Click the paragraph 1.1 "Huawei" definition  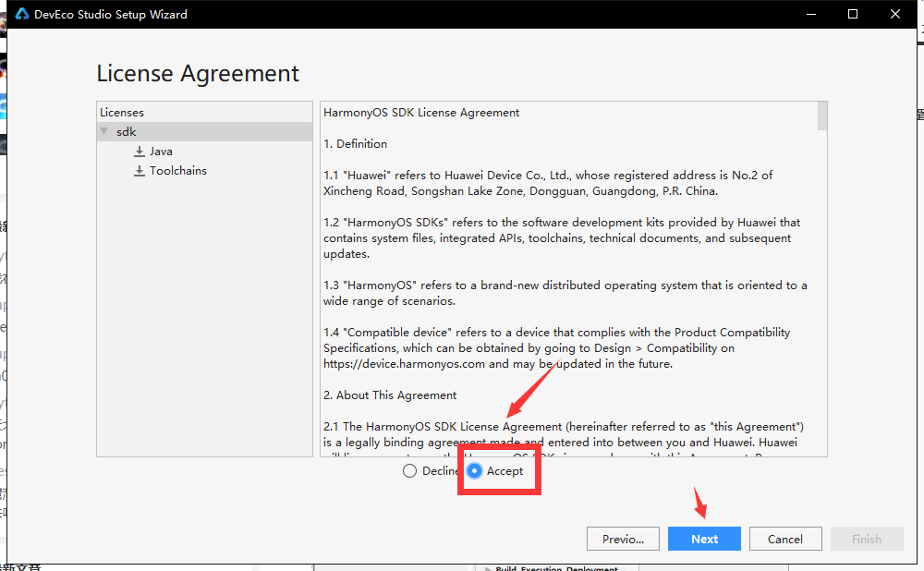548,183
